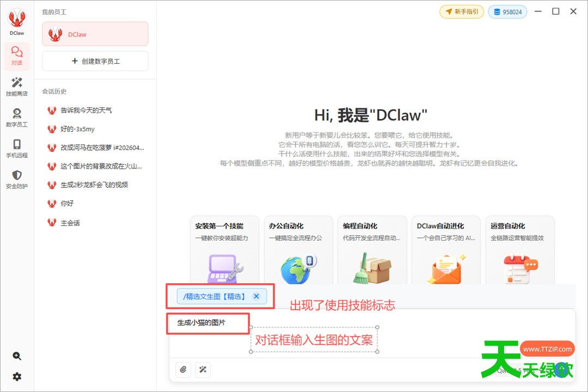This screenshot has height=392, width=588.
Task: Go to 数字员工 section
Action: [x=17, y=118]
